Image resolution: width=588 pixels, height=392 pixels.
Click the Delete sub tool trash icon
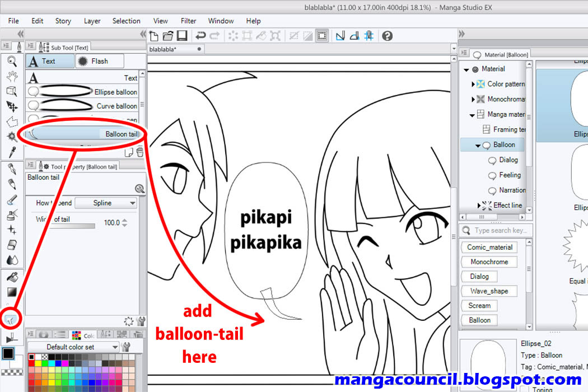click(140, 152)
